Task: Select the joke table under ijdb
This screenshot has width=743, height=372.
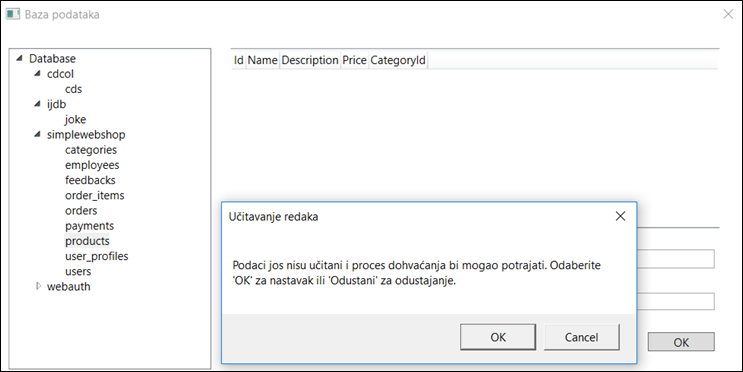Action: point(75,119)
